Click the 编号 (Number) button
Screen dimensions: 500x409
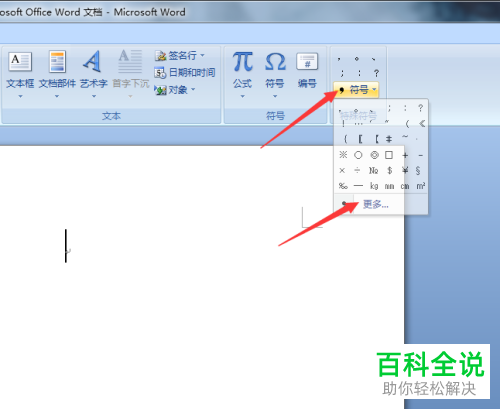point(307,71)
